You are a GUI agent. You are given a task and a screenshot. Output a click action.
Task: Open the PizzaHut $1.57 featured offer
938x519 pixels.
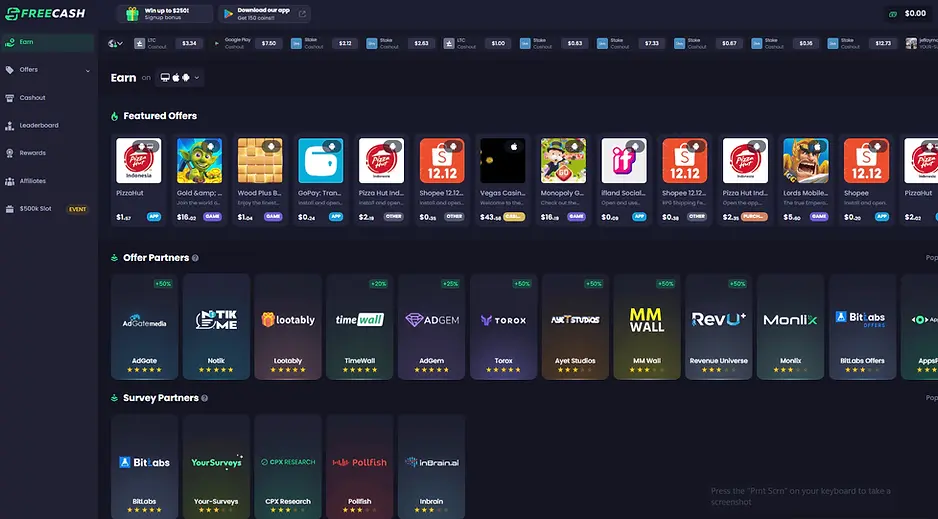[139, 181]
